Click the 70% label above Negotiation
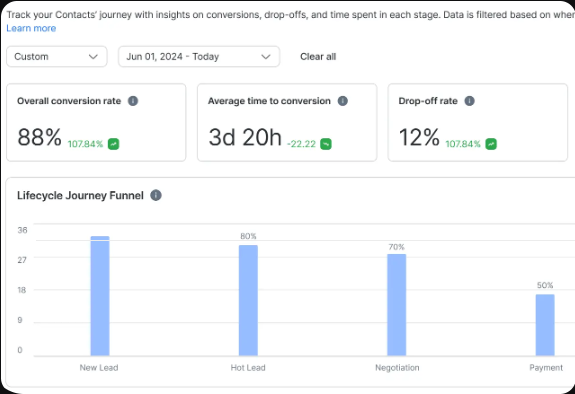 pyautogui.click(x=396, y=247)
